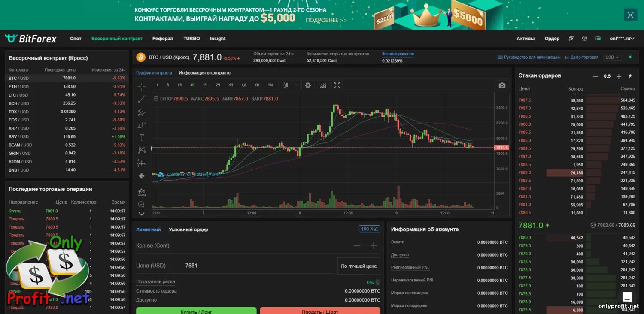Click the Bitcoin coin icon

[x=140, y=57]
